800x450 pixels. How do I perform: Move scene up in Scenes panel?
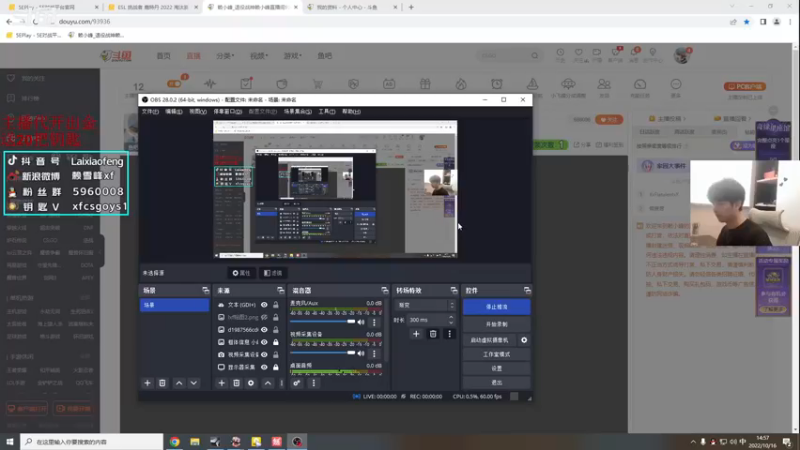pyautogui.click(x=179, y=383)
